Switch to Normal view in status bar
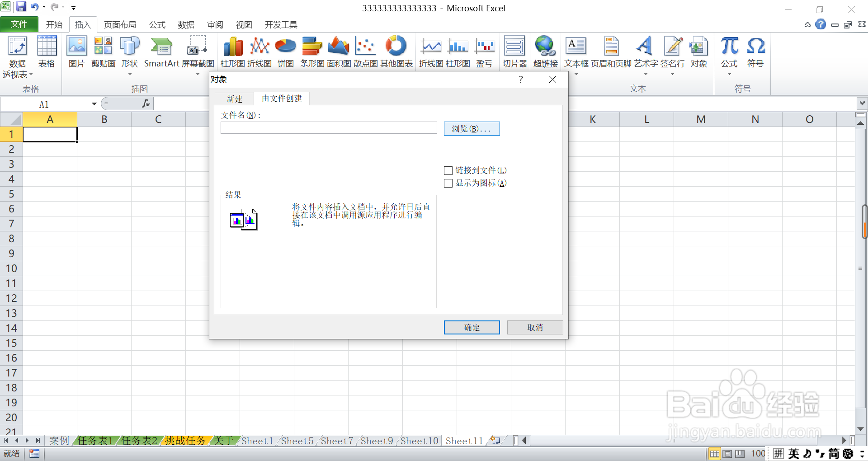 [715, 454]
